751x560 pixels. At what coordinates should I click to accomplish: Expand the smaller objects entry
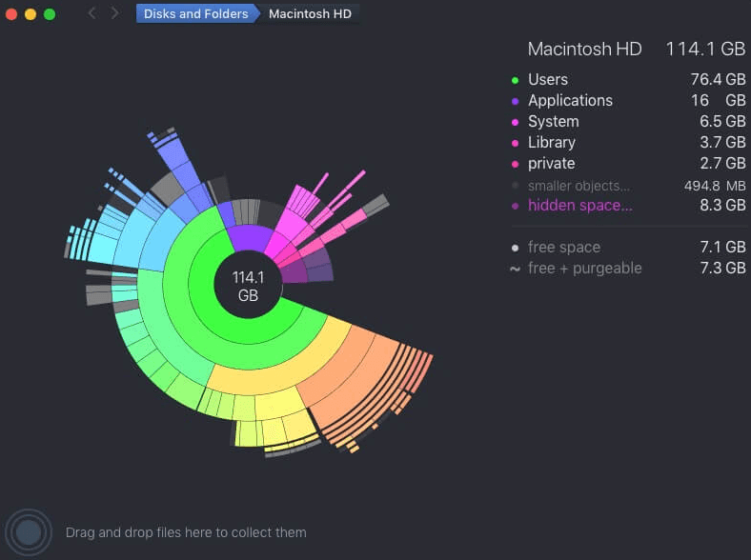578,186
